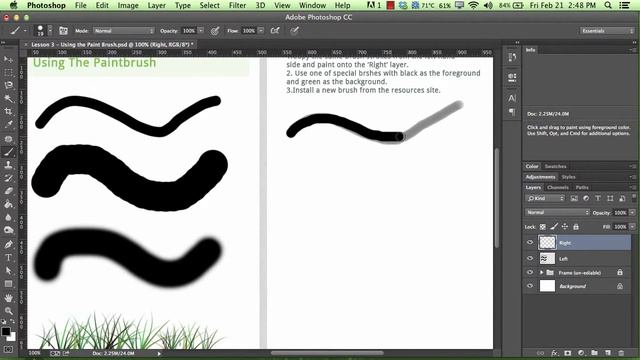This screenshot has height=360, width=640.
Task: Select the Path Selection tool
Action: point(8,271)
